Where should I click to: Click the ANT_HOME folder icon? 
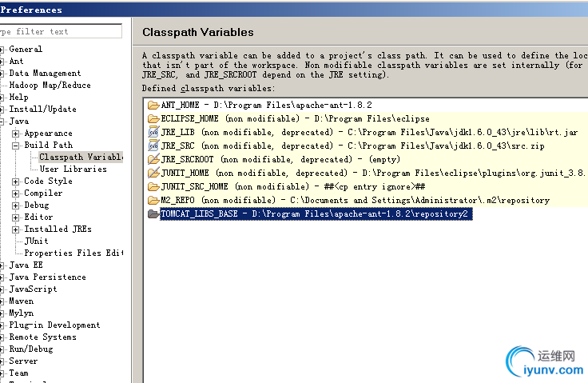[153, 105]
